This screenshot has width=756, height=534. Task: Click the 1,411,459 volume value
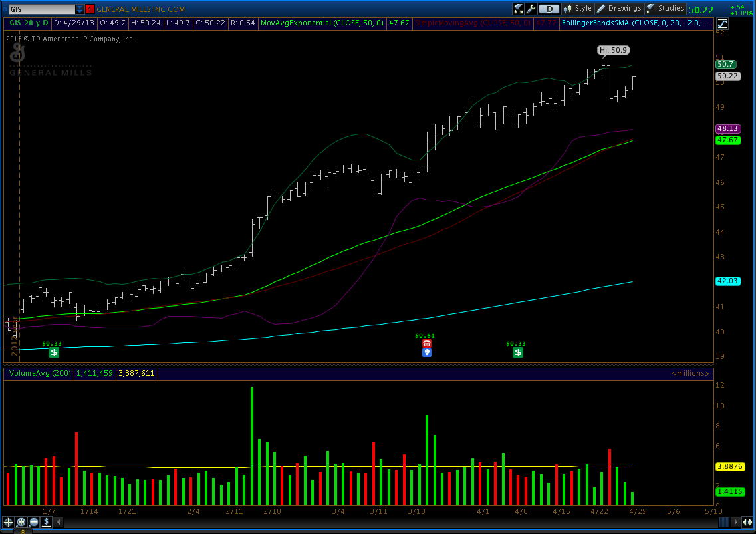point(94,373)
